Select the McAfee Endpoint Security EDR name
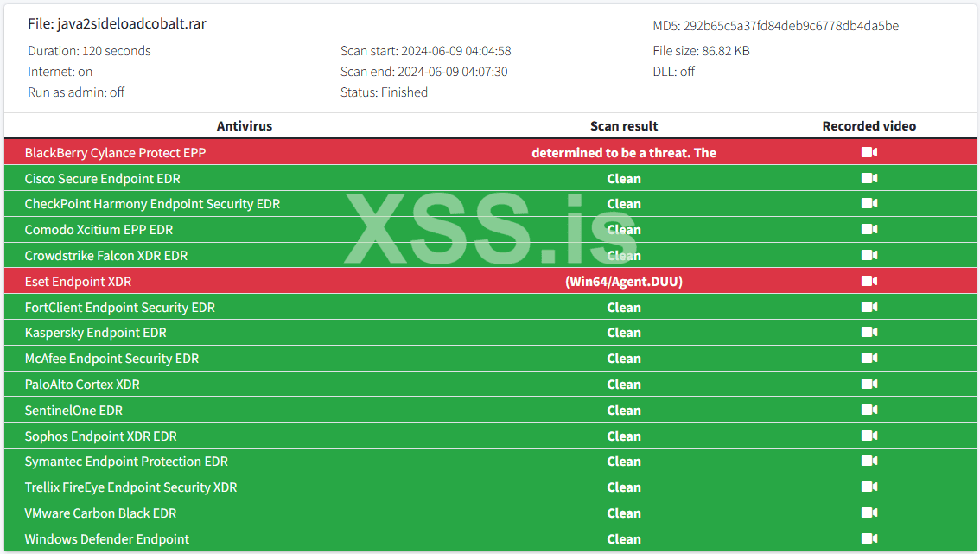Image resolution: width=980 pixels, height=554 pixels. (111, 359)
